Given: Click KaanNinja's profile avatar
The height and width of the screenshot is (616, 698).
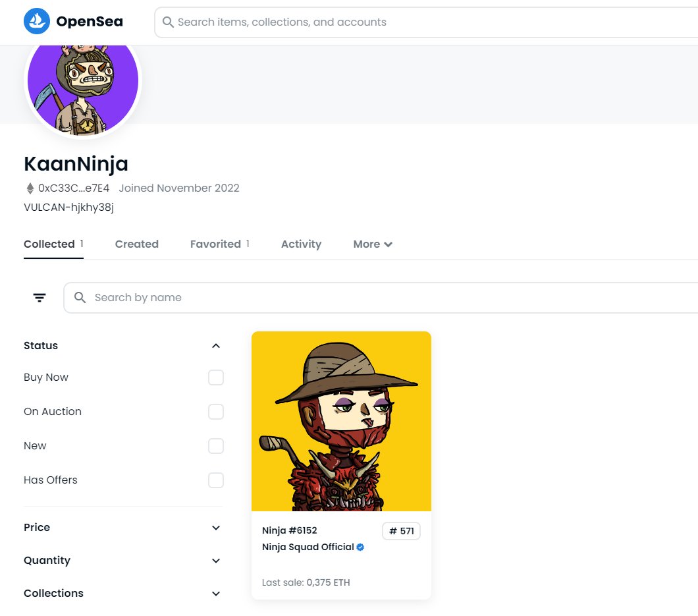Looking at the screenshot, I should pos(82,80).
